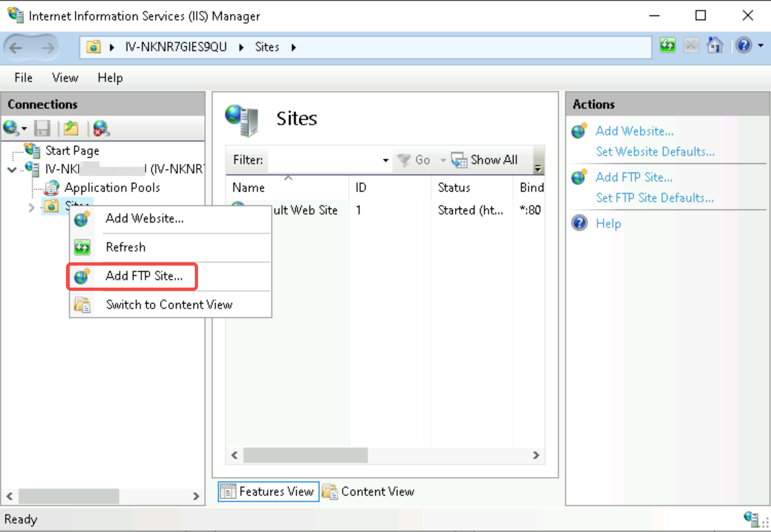This screenshot has width=771, height=532.
Task: Click the Home toolbar icon
Action: click(715, 45)
